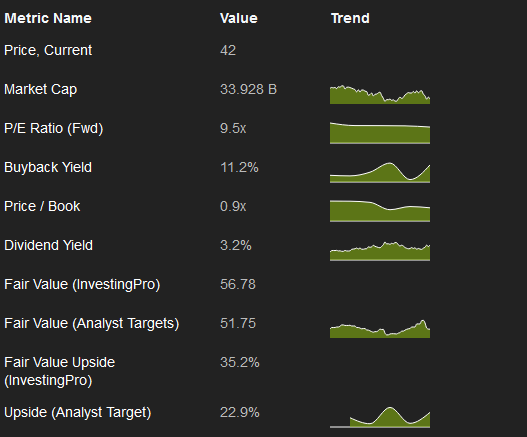Select the Dividend Yield trend sparkline

(380, 251)
